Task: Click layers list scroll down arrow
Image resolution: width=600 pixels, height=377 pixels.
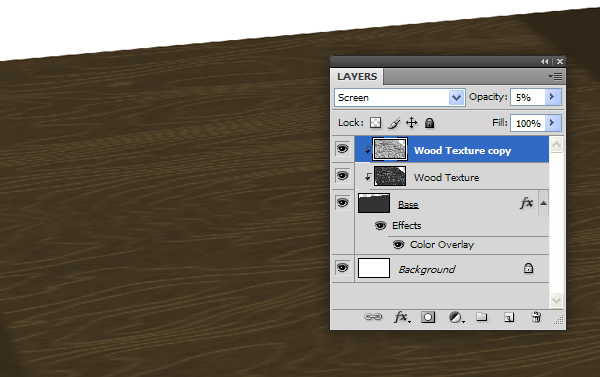Action: point(556,300)
